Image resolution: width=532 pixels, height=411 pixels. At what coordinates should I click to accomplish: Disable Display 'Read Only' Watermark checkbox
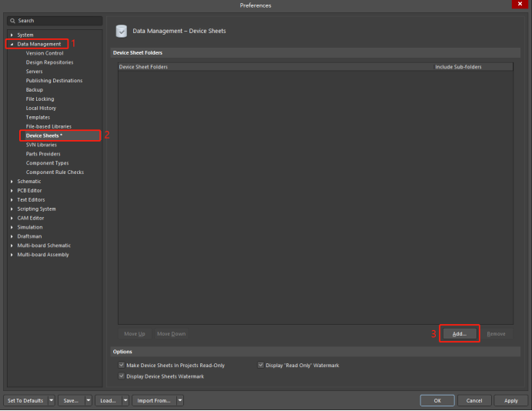(x=260, y=365)
